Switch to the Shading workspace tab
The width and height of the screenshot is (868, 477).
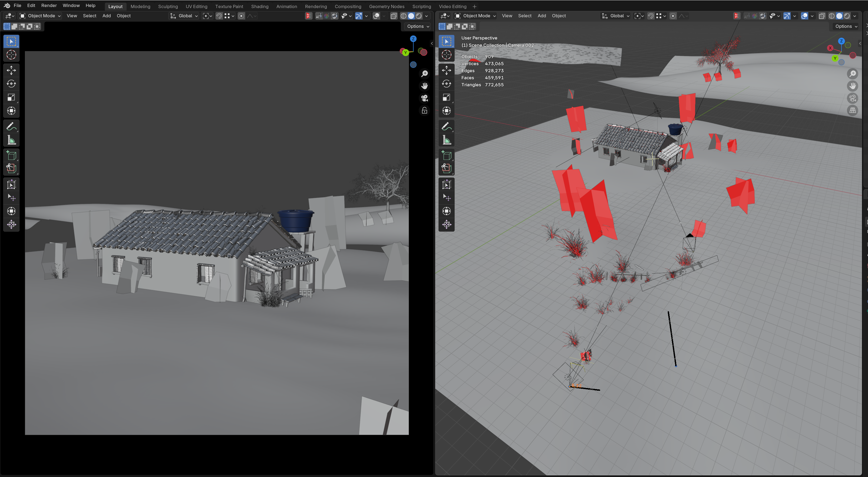tap(259, 6)
